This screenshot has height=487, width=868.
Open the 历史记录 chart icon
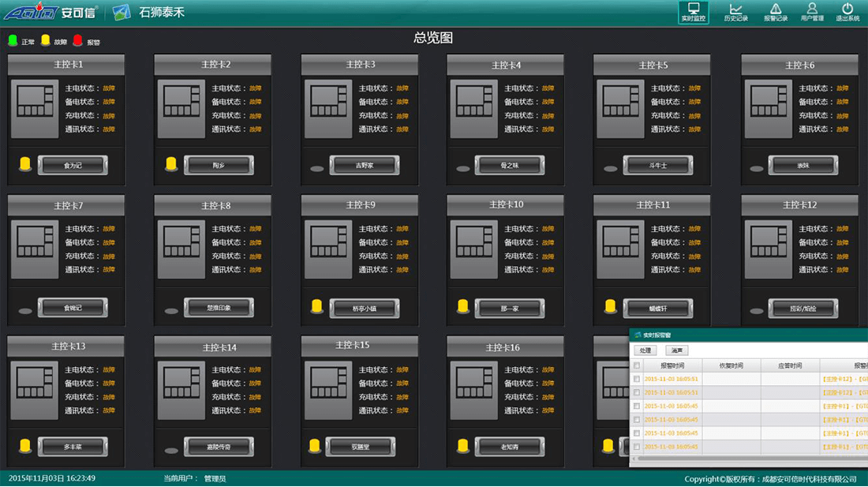click(735, 12)
